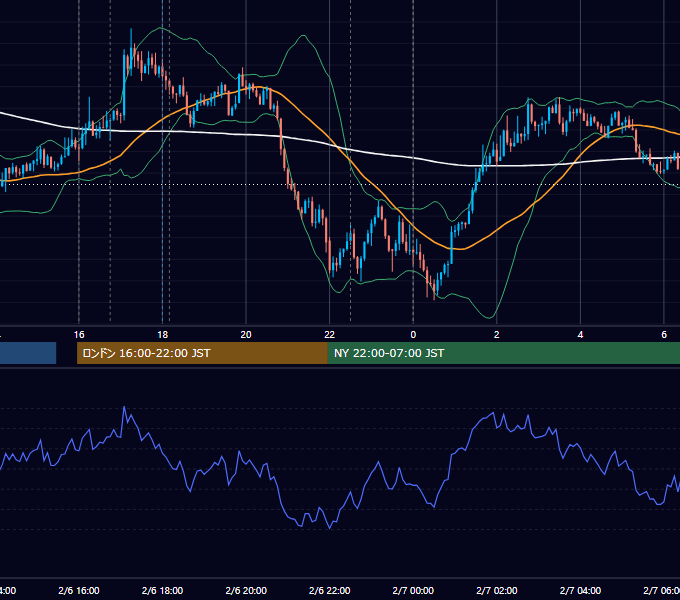The height and width of the screenshot is (600, 680).
Task: Click the NY 22:00-07:00 JST session bar
Action: [503, 353]
